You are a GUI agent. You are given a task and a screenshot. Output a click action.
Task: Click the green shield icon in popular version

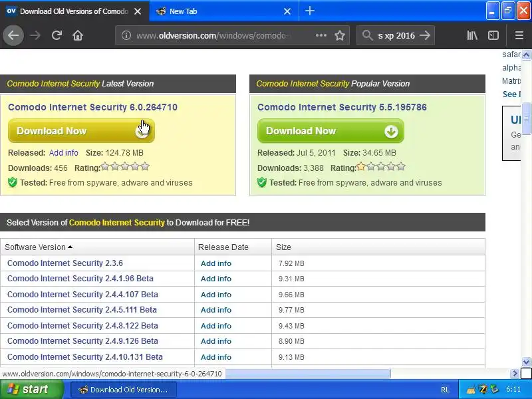(x=262, y=182)
